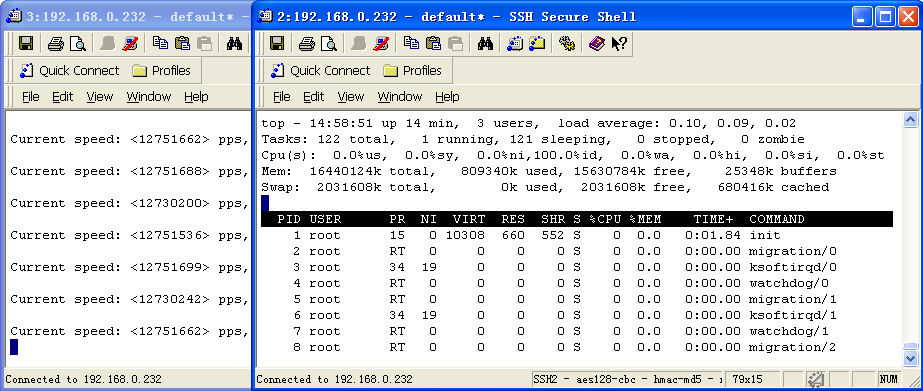Click Copy icon in window 2 toolbar
The image size is (923, 391).
click(x=411, y=43)
